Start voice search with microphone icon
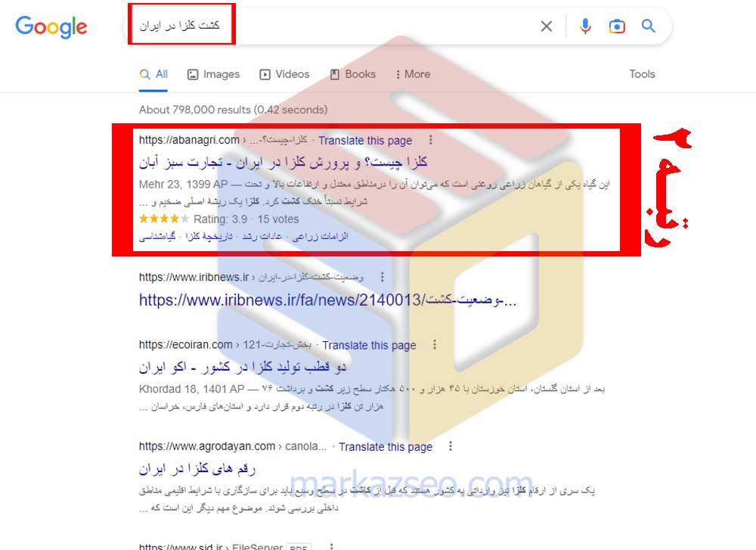Viewport: 756px width, 550px height. 585,26
